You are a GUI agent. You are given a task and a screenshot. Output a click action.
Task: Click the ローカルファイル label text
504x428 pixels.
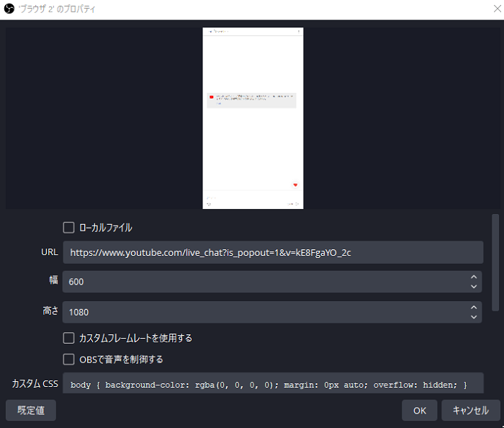tap(105, 228)
